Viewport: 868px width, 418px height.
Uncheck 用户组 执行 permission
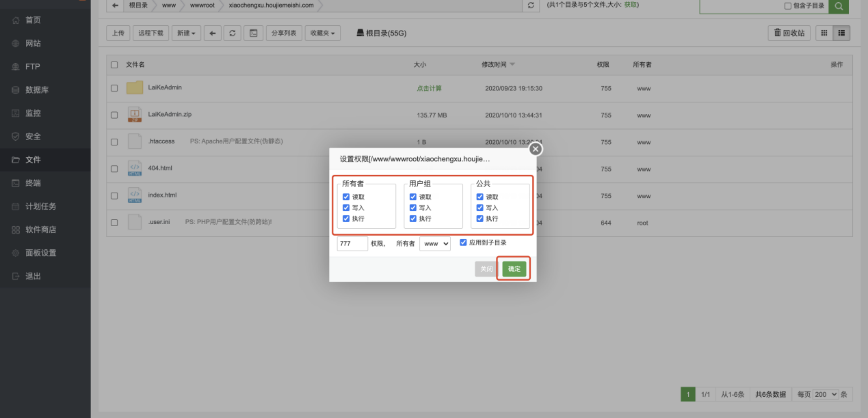(413, 218)
